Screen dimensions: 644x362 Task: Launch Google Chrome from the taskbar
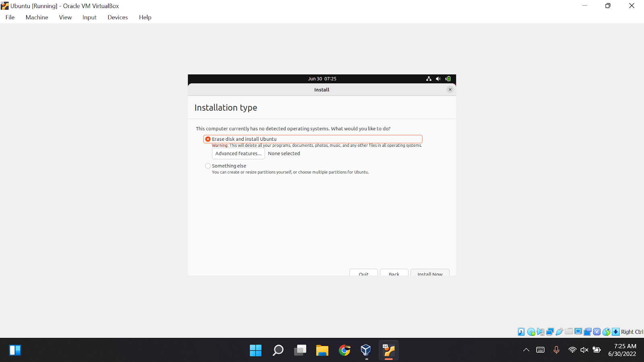[344, 350]
